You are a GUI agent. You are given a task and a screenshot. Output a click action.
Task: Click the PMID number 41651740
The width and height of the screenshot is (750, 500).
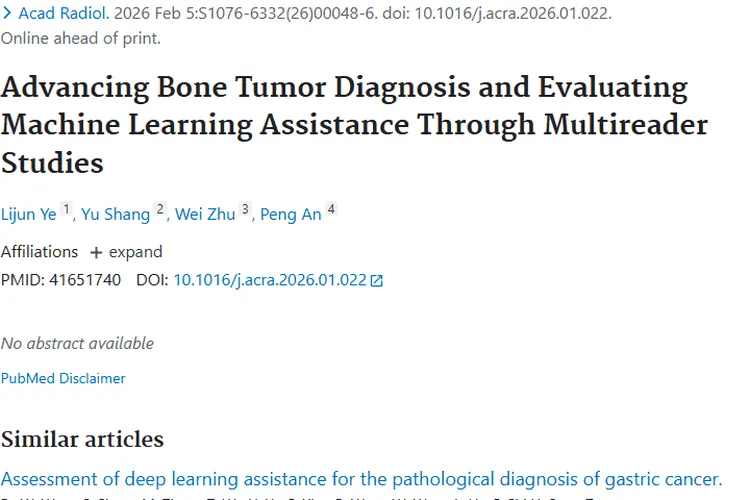(84, 280)
